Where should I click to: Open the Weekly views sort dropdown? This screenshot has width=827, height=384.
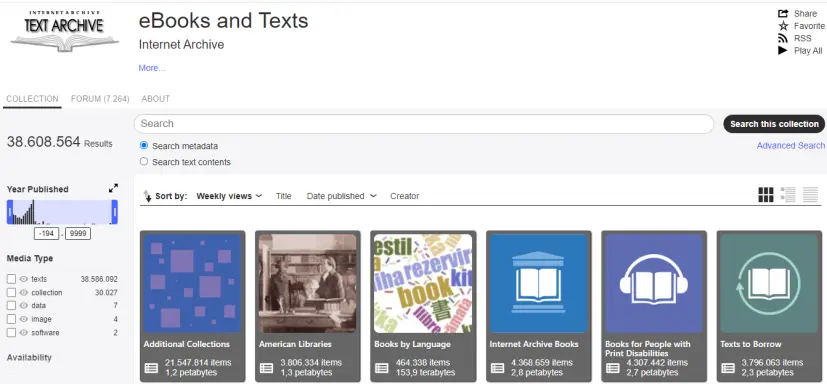pyautogui.click(x=229, y=196)
